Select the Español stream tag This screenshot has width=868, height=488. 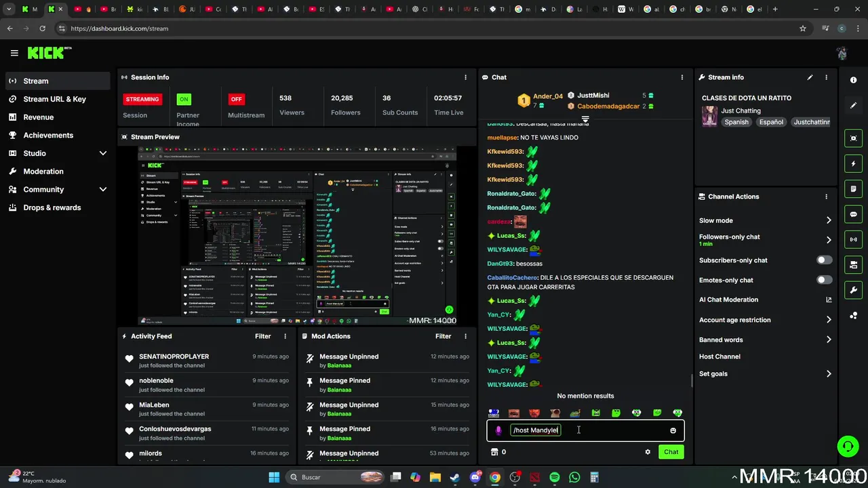[x=771, y=122]
